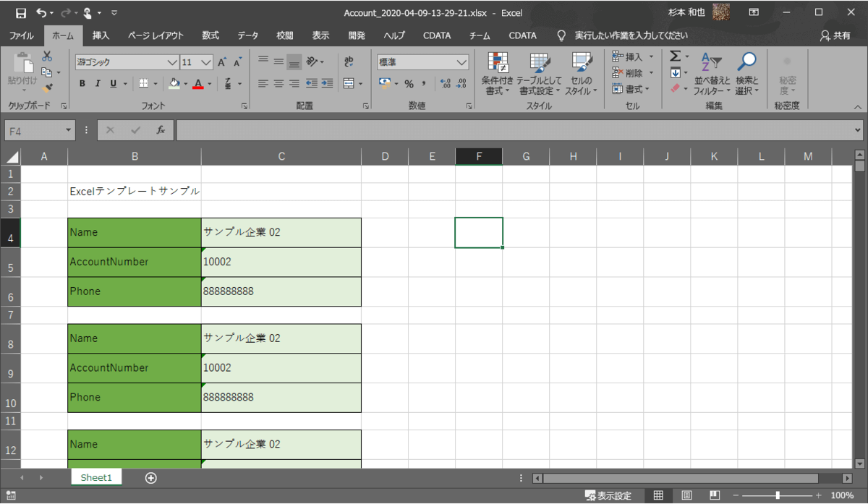Click the 挿入 (Insert cells) button
868x504 pixels.
(633, 56)
